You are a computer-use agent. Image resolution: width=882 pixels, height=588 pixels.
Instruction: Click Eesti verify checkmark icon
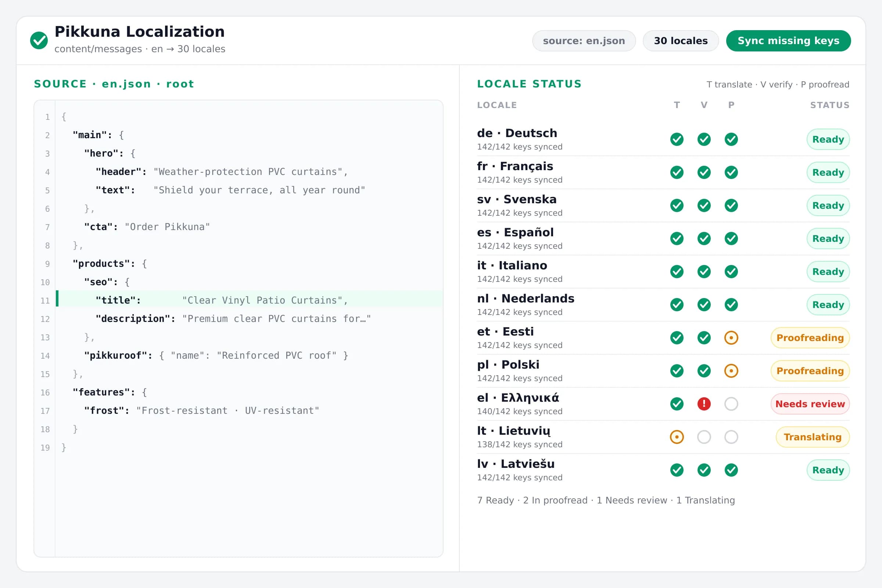[704, 338]
